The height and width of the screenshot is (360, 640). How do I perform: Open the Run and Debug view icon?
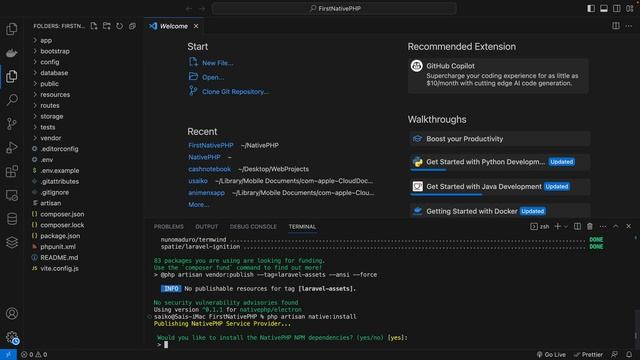12,147
